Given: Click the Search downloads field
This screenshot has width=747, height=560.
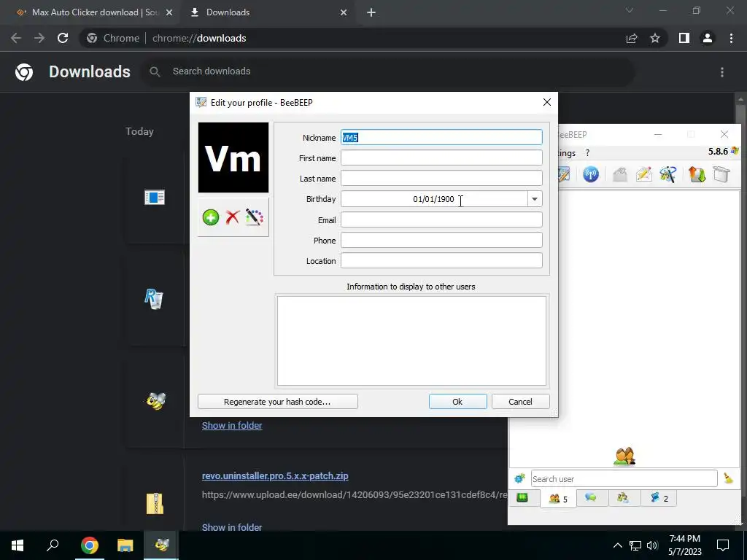Looking at the screenshot, I should point(388,71).
